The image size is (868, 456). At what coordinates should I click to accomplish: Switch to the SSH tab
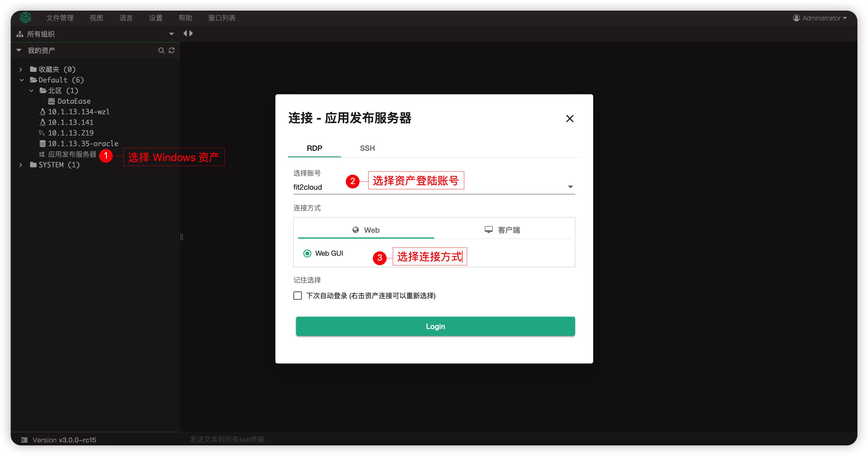point(367,148)
